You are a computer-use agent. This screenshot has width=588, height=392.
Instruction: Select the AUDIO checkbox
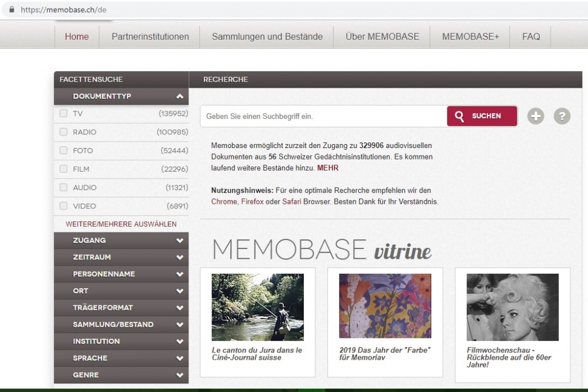click(x=63, y=187)
